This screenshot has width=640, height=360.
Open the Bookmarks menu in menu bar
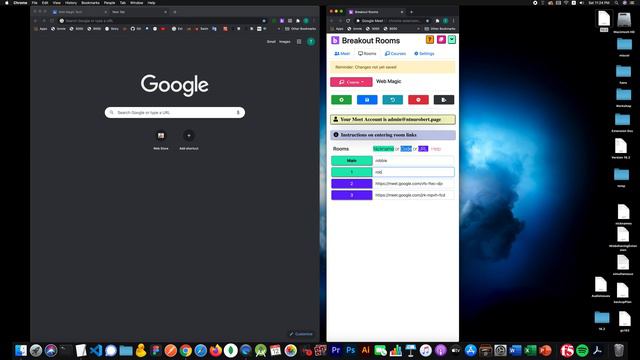click(x=90, y=3)
